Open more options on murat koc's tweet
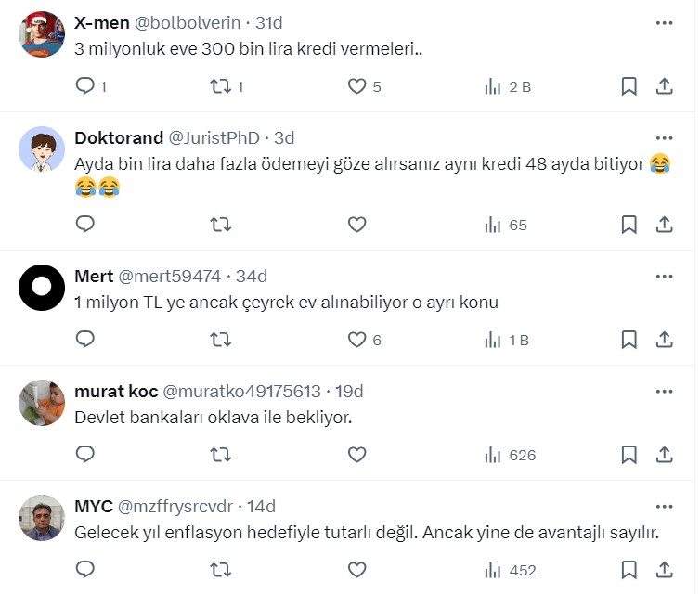Viewport: 700px width, 594px height. tap(665, 391)
